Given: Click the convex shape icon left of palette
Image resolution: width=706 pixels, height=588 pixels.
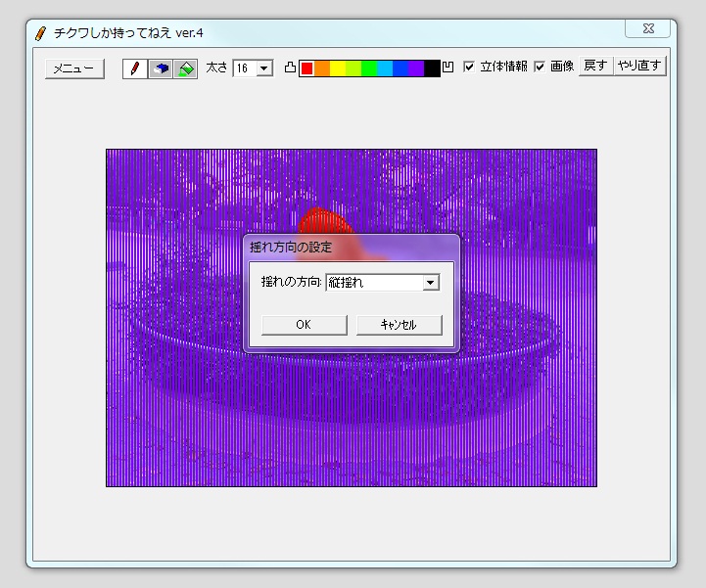Looking at the screenshot, I should 291,68.
